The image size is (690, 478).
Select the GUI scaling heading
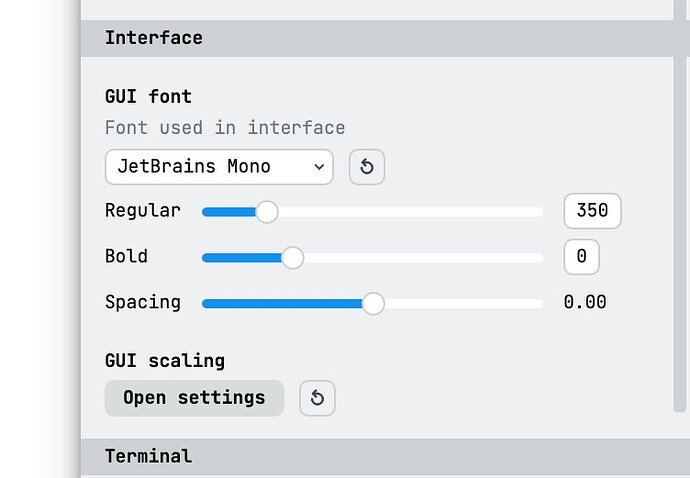click(165, 361)
